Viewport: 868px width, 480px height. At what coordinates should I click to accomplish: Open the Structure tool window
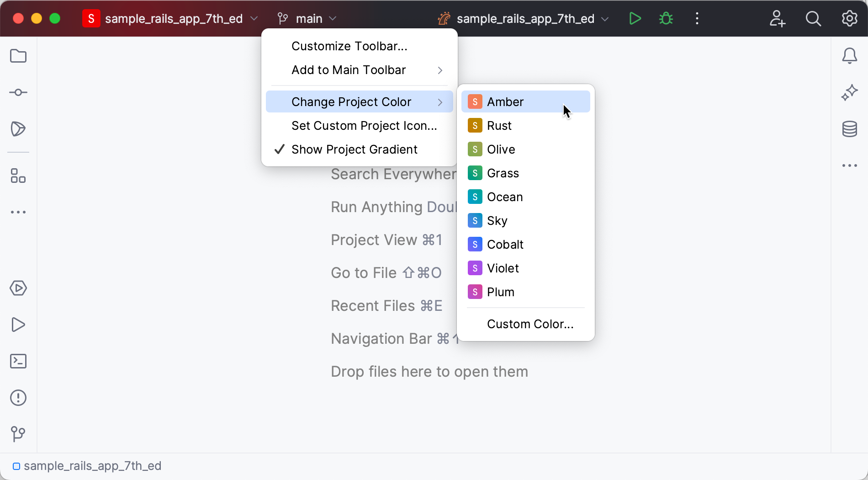pyautogui.click(x=18, y=176)
